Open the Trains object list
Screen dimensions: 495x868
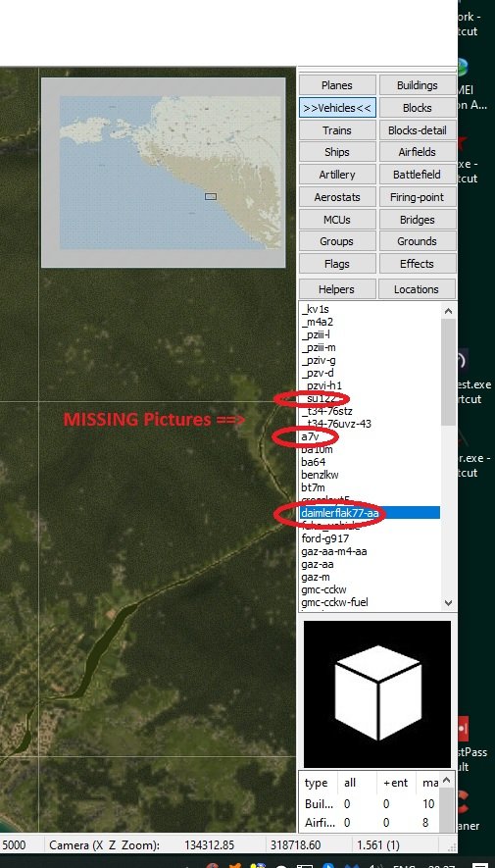click(337, 130)
